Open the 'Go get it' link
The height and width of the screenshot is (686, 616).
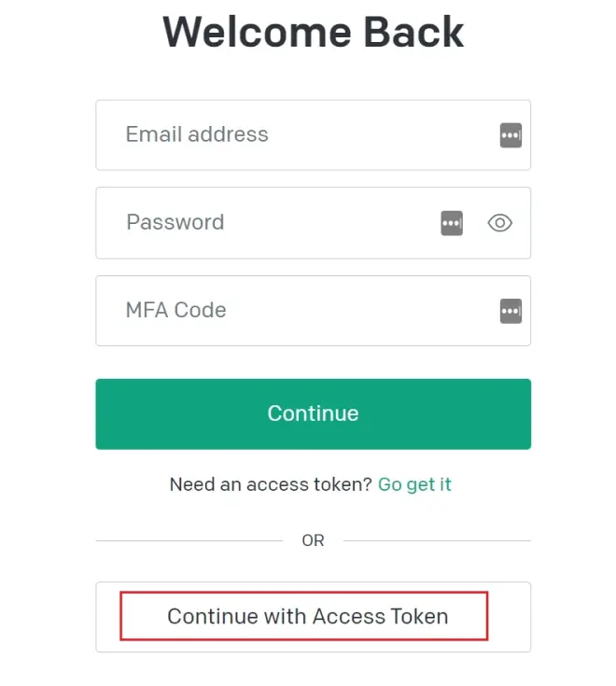tap(414, 484)
